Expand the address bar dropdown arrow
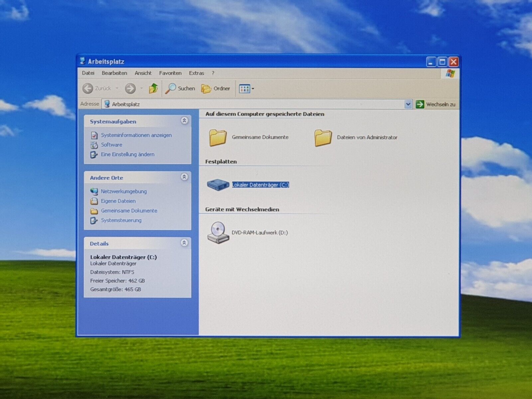The width and height of the screenshot is (532, 399). [408, 104]
